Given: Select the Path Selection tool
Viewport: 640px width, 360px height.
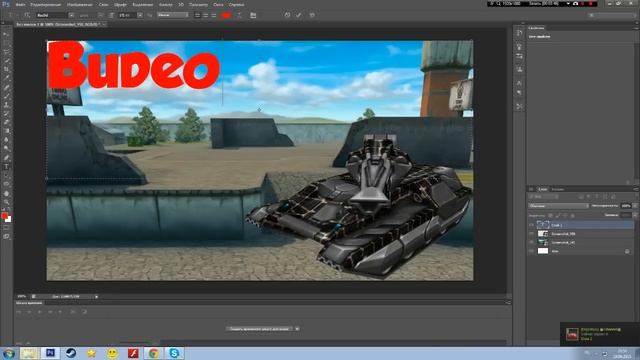Looking at the screenshot, I should [7, 175].
